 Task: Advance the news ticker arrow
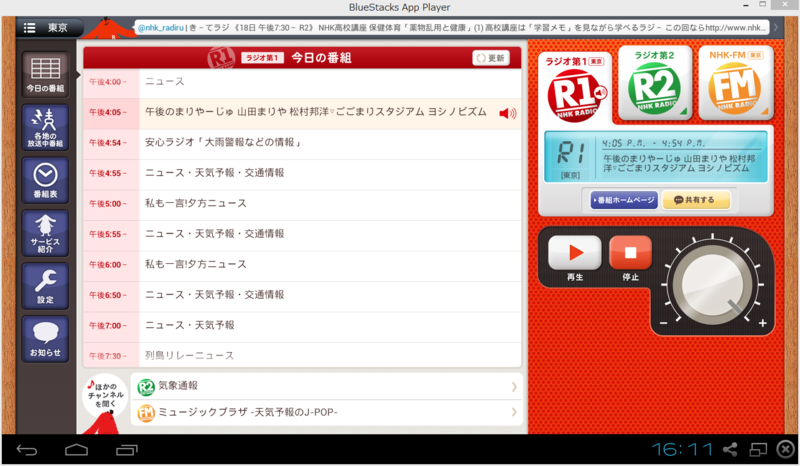776,28
